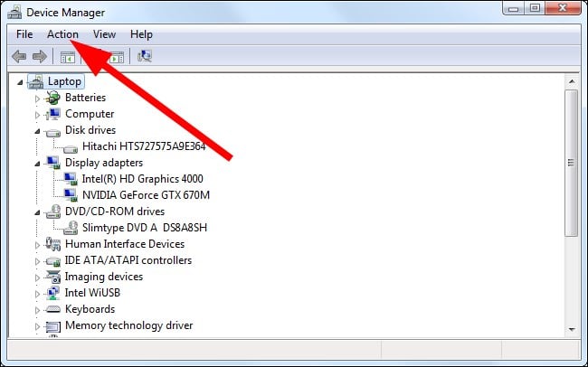Select the Memory technology driver label

click(129, 325)
